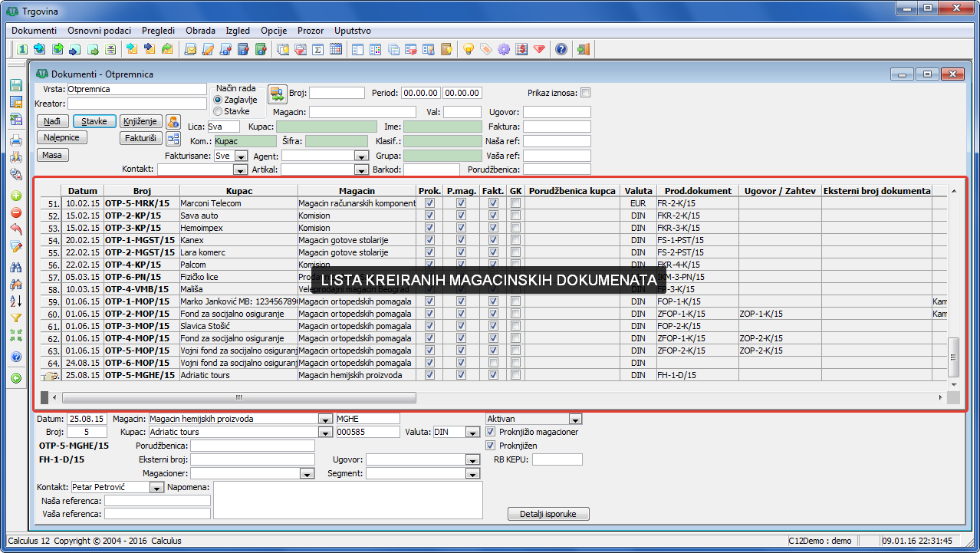The width and height of the screenshot is (980, 553).
Task: Expand the Kontakt filter dropdown at top
Action: tap(240, 170)
